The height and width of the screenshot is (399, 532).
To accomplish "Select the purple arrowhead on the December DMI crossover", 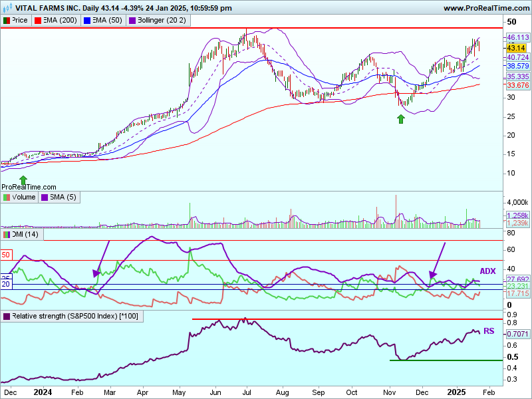I will (433, 273).
